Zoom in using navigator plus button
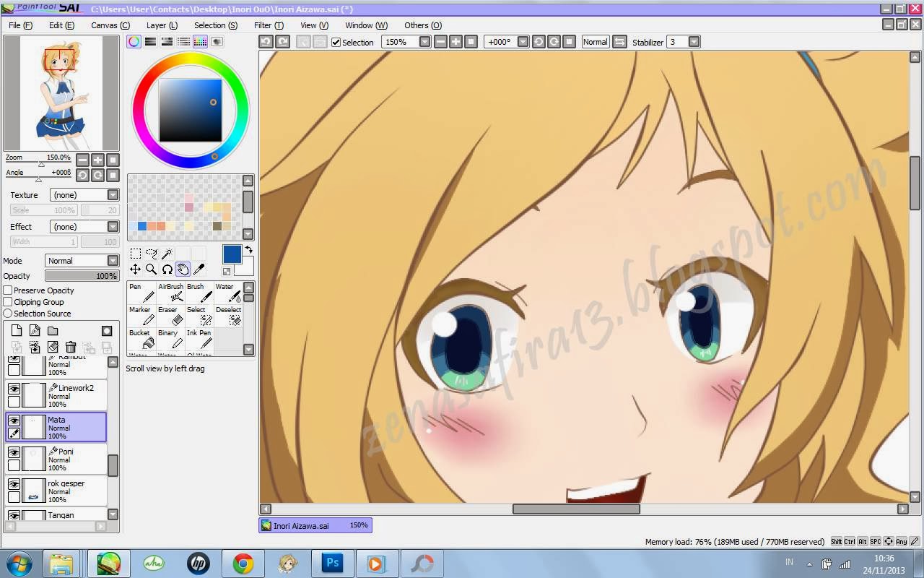This screenshot has width=924, height=578. (x=97, y=160)
